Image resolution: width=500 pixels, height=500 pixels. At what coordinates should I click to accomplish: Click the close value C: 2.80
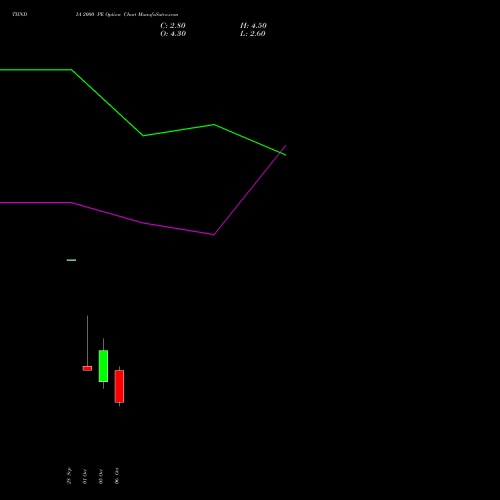pos(173,26)
